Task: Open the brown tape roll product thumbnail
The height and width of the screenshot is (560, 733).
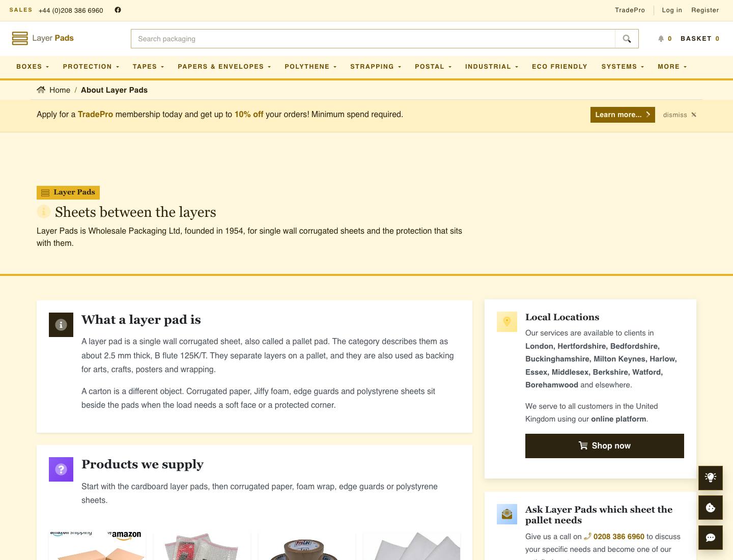Action: 307,547
